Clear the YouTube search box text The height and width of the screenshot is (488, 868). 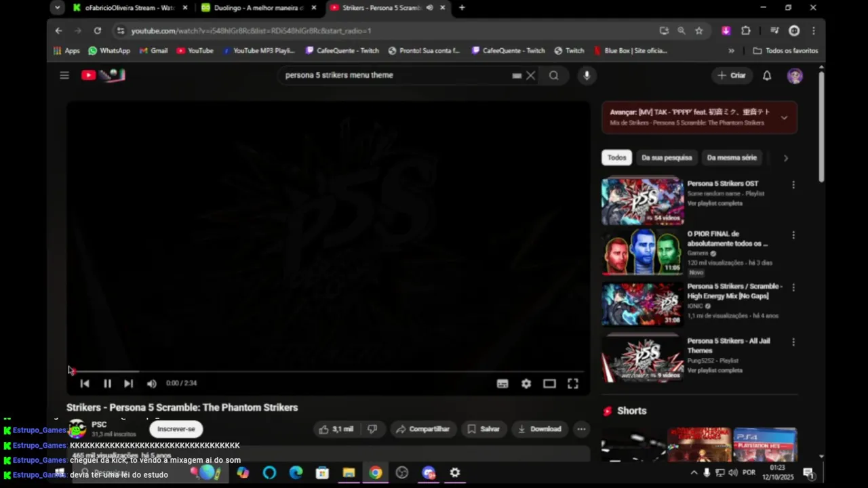(531, 75)
